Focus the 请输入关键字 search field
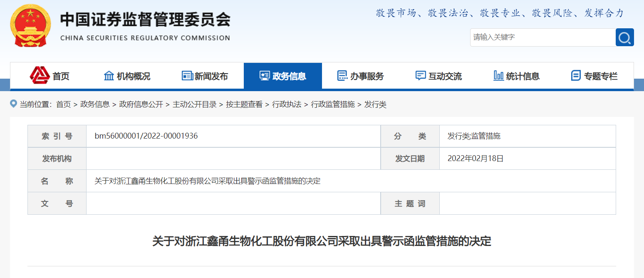Viewport: 644px width, 278px height. click(x=543, y=37)
